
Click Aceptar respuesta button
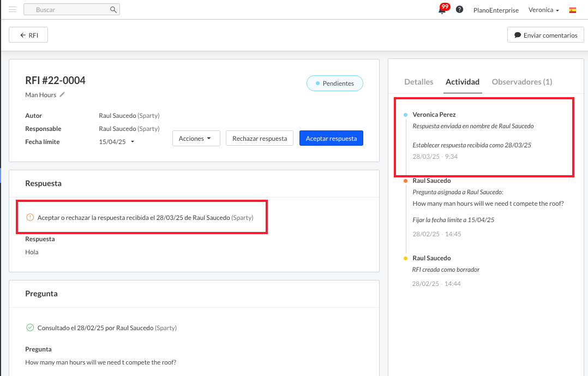[331, 139]
